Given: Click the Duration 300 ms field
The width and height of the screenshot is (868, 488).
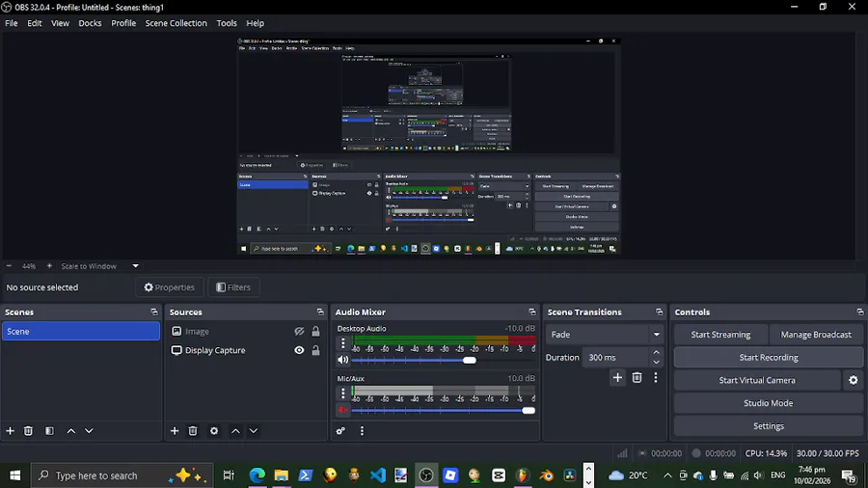Looking at the screenshot, I should tap(616, 358).
